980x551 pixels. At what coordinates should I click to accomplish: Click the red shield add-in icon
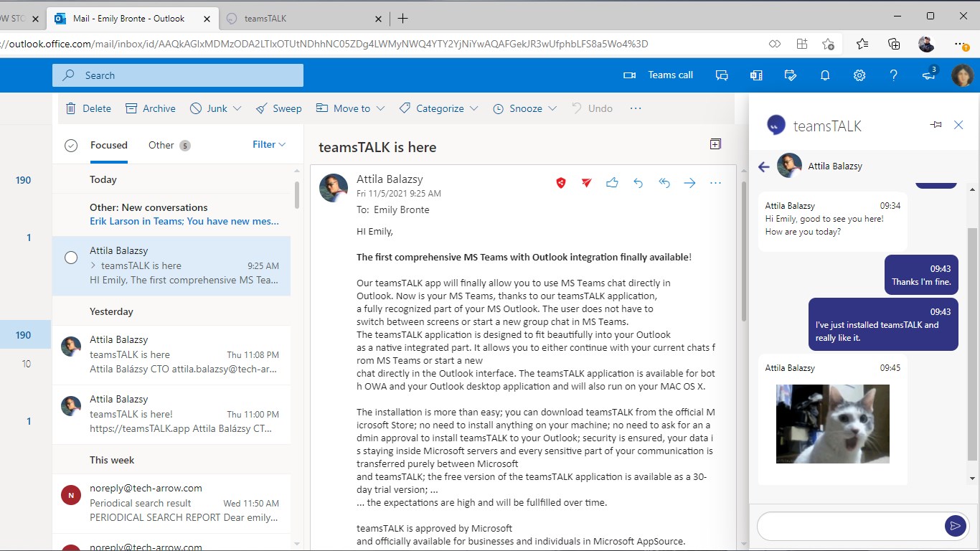click(x=561, y=183)
